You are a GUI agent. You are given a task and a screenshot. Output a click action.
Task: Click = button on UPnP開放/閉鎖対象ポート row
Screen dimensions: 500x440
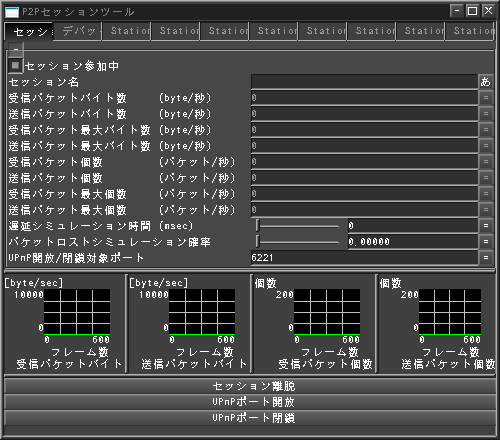coord(486,258)
